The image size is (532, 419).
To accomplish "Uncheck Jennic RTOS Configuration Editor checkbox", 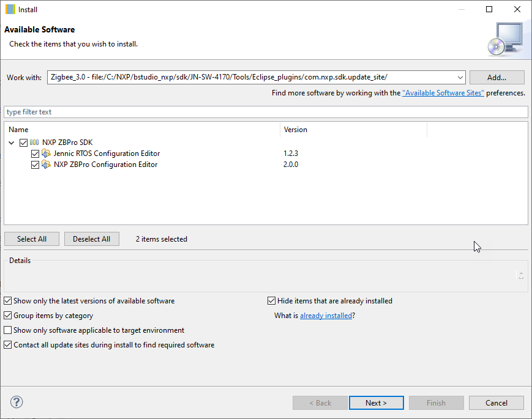I will [x=35, y=154].
